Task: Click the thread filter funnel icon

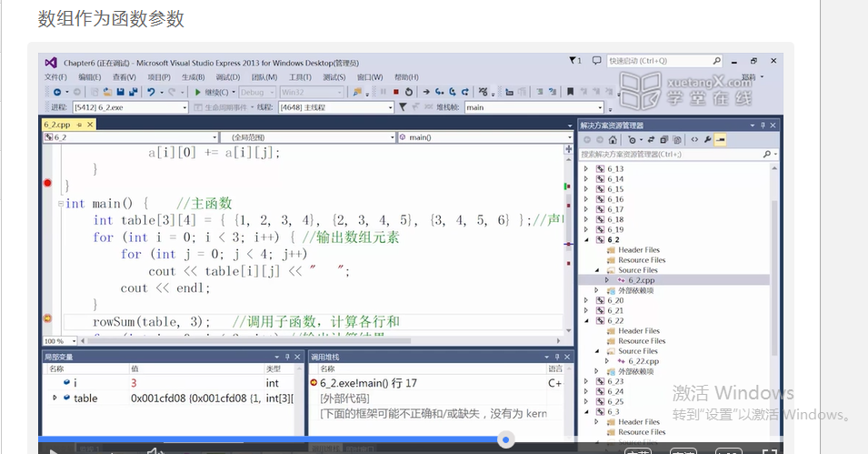Action: pyautogui.click(x=403, y=107)
